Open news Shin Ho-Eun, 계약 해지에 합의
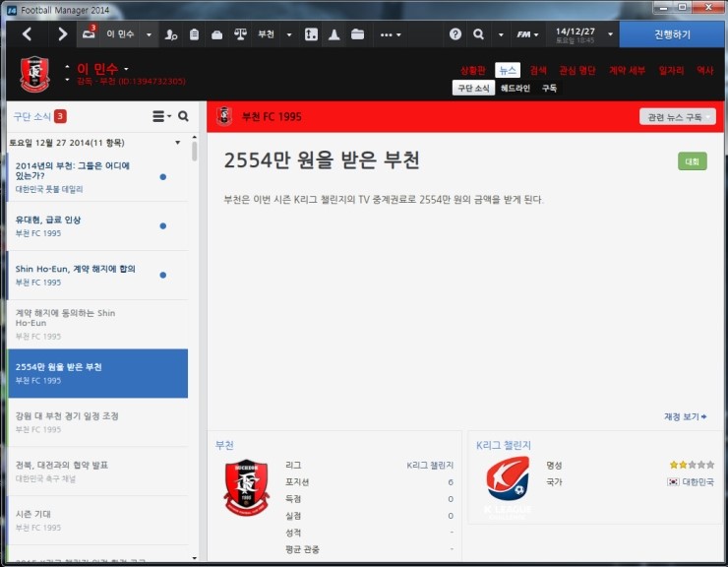 (x=97, y=276)
